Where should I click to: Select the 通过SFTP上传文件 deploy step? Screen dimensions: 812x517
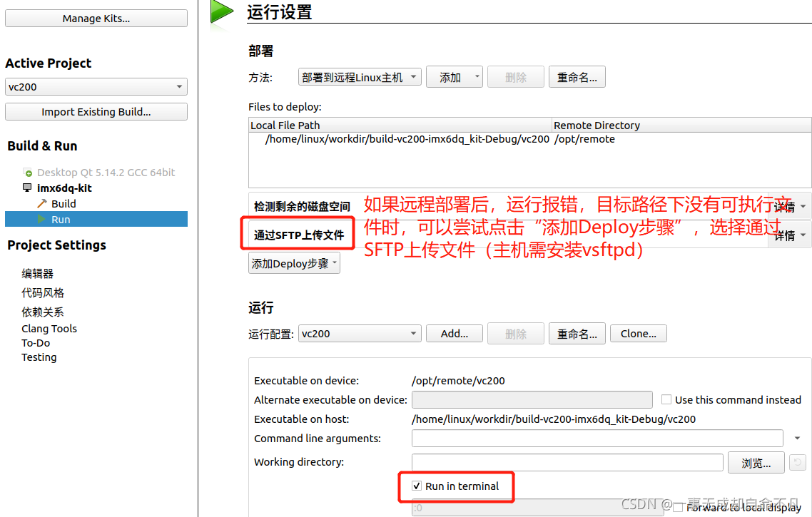tap(299, 235)
